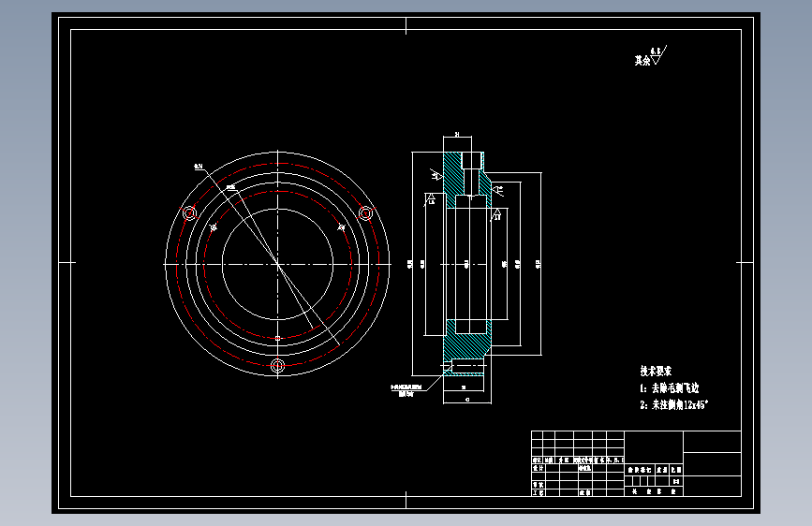Screen dimensions: 812x526
Task: Select the outermost right vertical diameter dimension
Action: pyautogui.click(x=539, y=264)
